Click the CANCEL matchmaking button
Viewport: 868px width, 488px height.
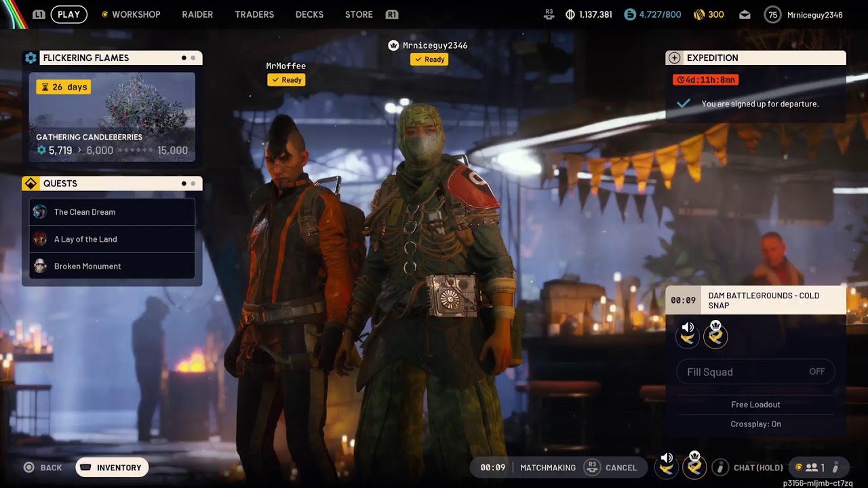621,468
